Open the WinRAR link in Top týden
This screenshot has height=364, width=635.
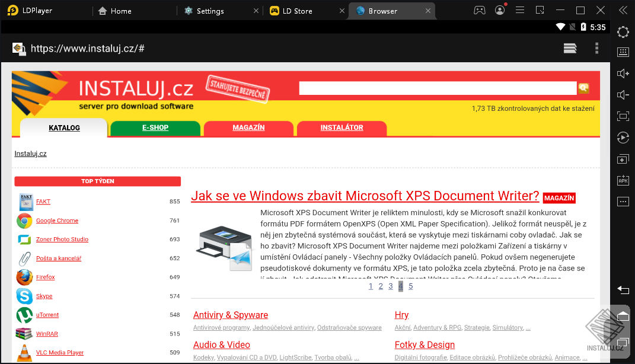[47, 334]
